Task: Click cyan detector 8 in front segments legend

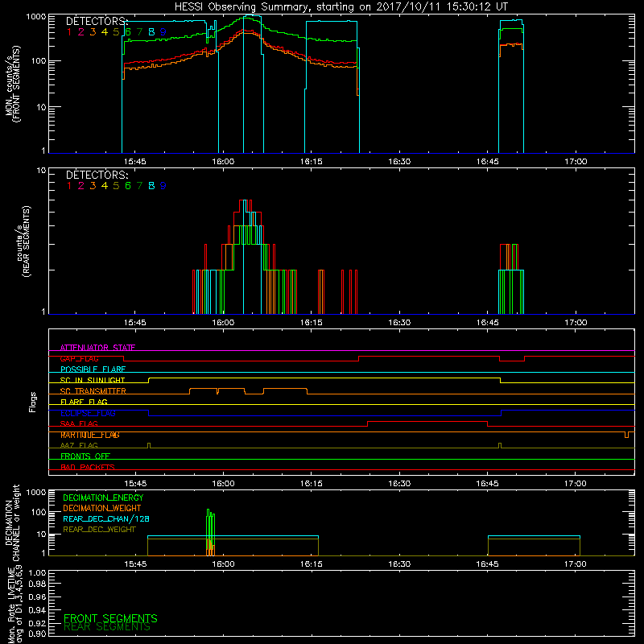Action: pos(151,32)
